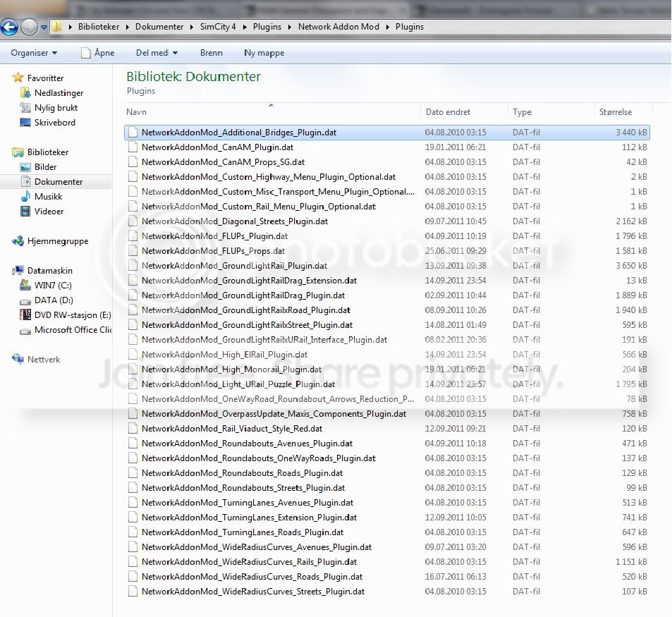
Task: Click file icon of NetworkAddonMod_CanAM_Plugin.dat
Action: coord(133,147)
